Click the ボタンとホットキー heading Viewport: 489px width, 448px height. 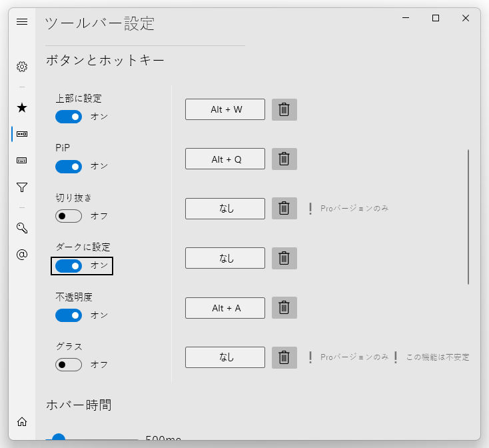point(105,60)
